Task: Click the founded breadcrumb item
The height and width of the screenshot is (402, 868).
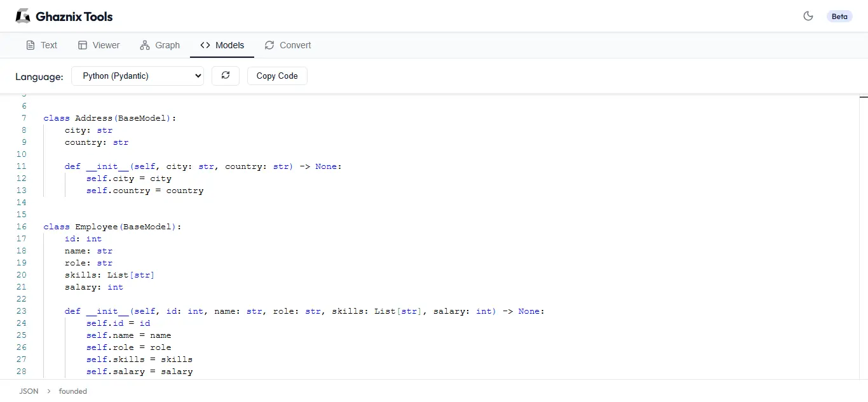Action: (72, 391)
